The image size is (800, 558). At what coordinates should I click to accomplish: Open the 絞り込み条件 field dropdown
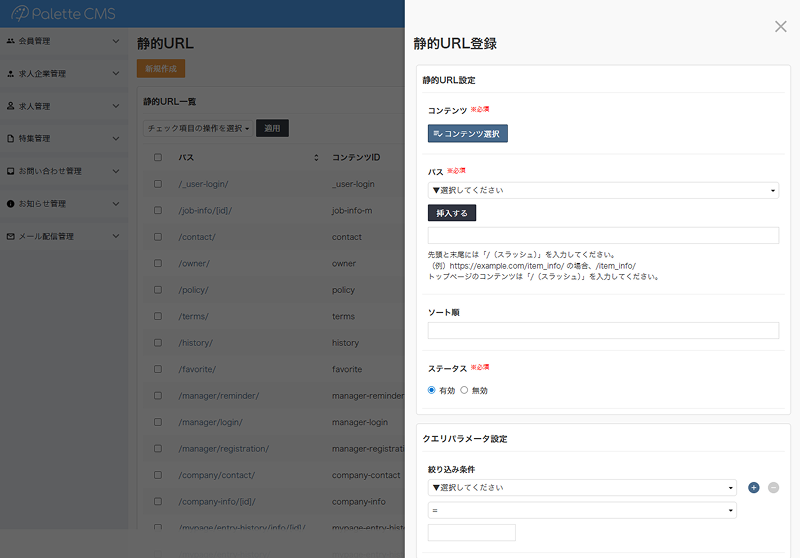pos(582,488)
